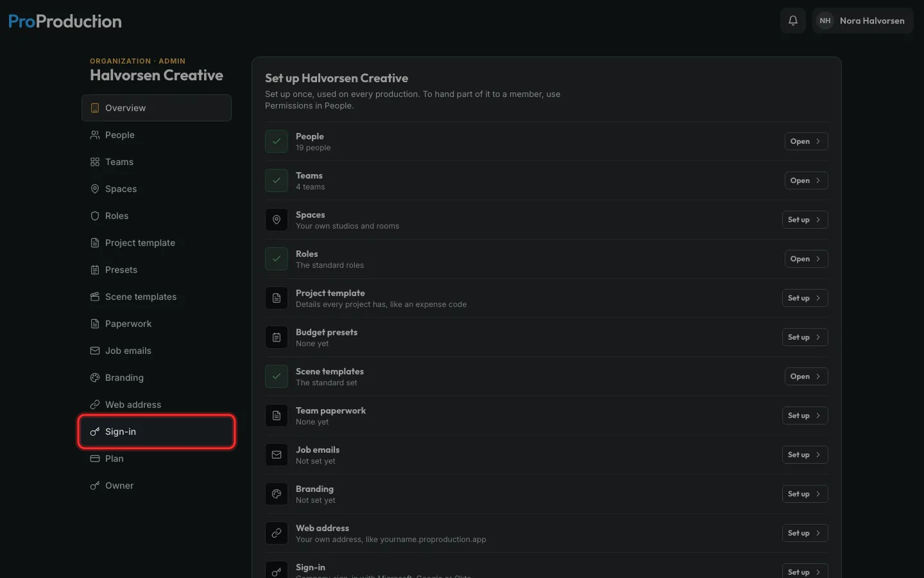924x578 pixels.
Task: Click the Project template file icon in list
Action: coord(277,298)
